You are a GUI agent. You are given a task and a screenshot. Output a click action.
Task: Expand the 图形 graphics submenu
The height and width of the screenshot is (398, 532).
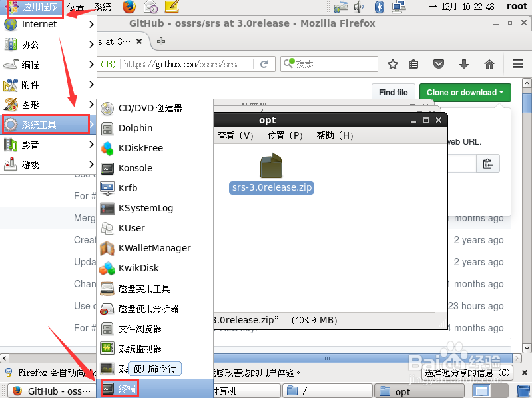click(x=48, y=105)
